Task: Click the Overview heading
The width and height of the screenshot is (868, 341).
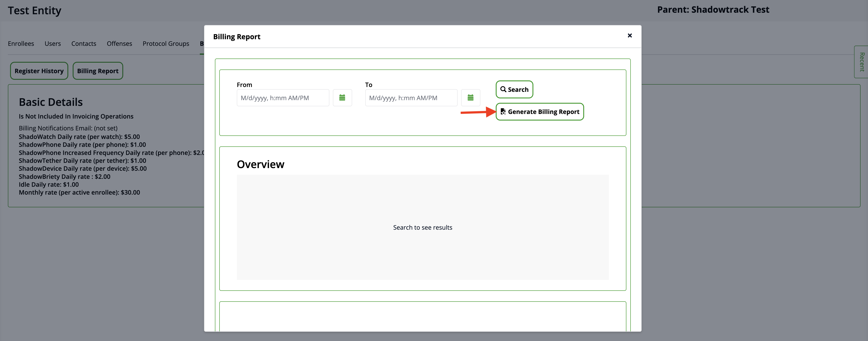Action: (260, 164)
